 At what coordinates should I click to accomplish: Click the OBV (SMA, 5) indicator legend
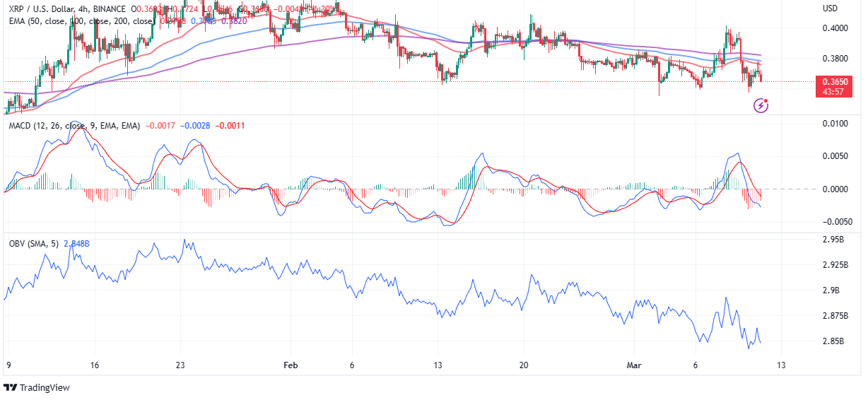(x=34, y=244)
